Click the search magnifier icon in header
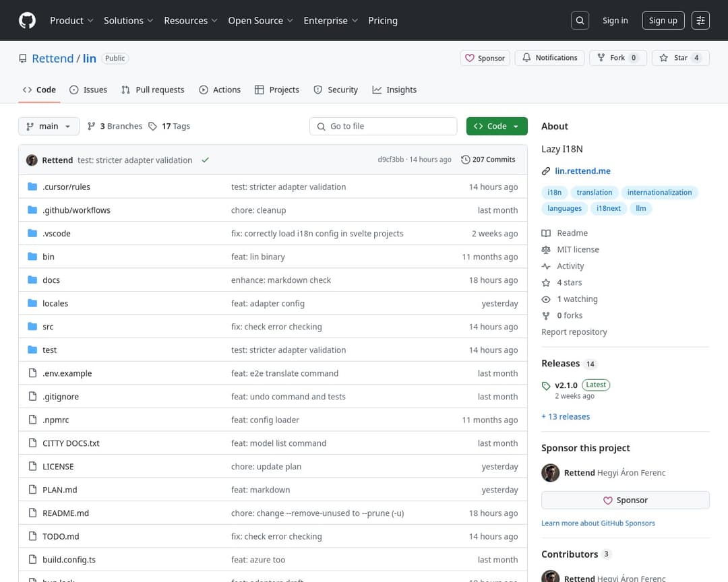This screenshot has height=582, width=728. [580, 20]
